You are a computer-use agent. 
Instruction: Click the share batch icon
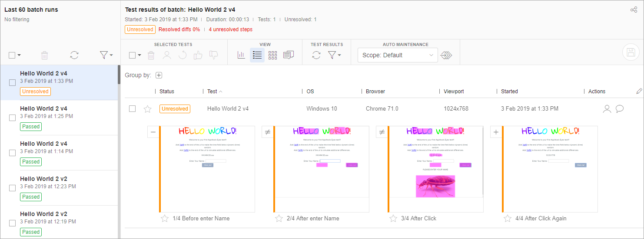pos(634,10)
